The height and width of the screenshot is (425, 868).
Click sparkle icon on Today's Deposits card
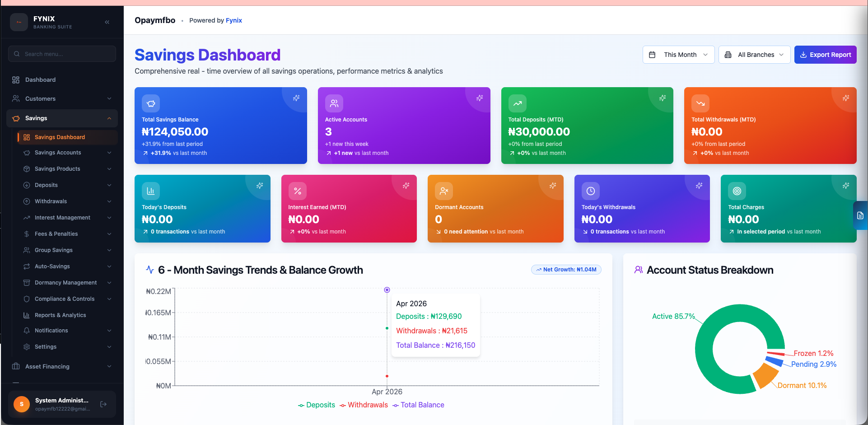260,185
